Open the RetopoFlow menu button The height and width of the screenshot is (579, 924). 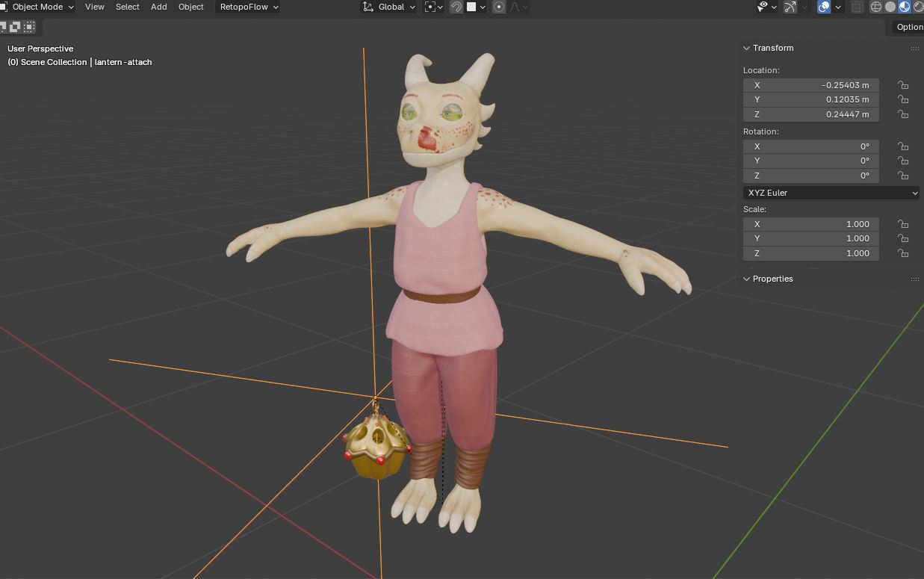pyautogui.click(x=248, y=7)
